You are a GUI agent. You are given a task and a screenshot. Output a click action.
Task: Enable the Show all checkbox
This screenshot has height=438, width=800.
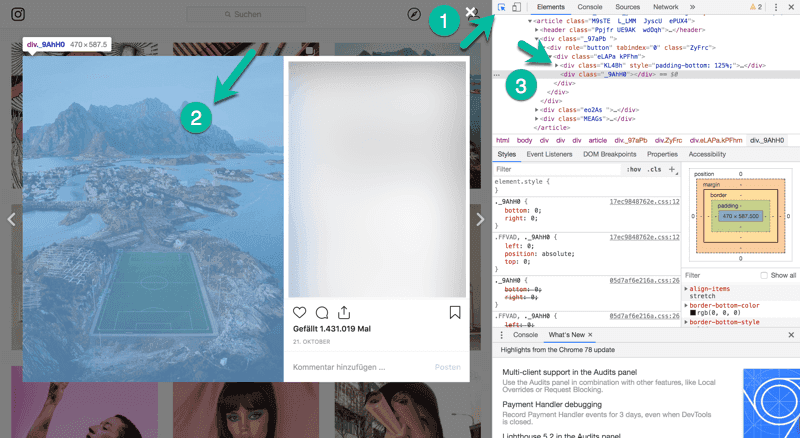(764, 275)
